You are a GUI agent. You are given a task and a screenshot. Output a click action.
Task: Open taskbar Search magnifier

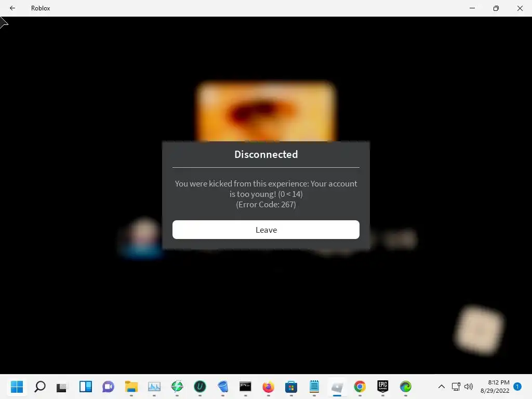tap(39, 387)
